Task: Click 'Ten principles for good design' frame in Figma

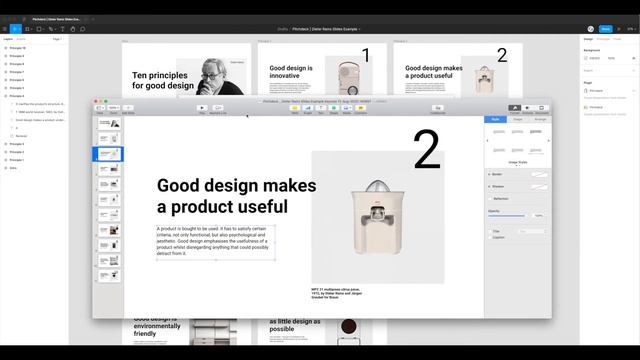Action: coord(187,70)
